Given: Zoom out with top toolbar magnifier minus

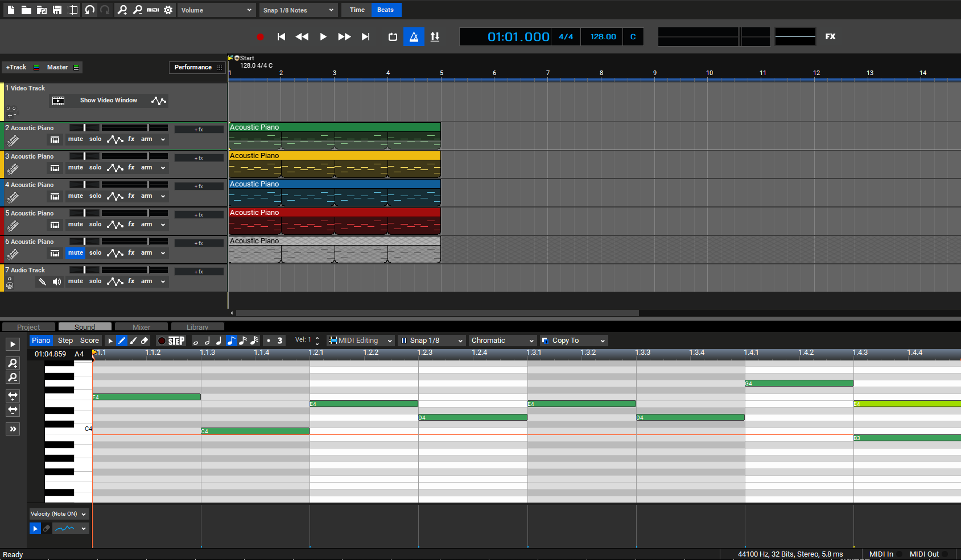Looking at the screenshot, I should click(137, 10).
